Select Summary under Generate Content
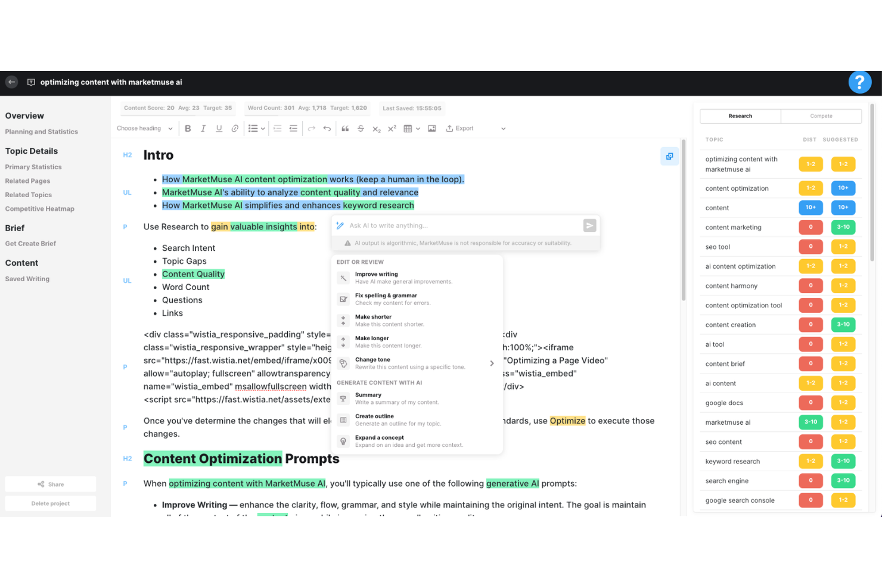Viewport: 882px width, 588px height. coord(417,399)
